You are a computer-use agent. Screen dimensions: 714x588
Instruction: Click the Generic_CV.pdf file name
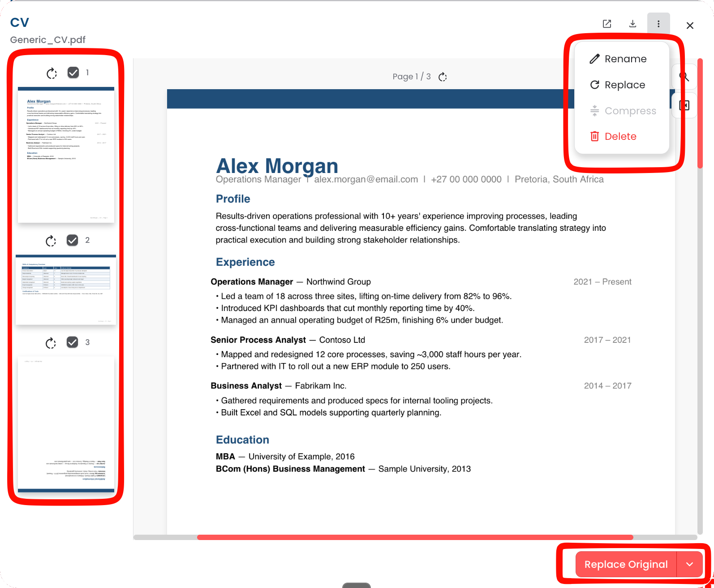48,39
